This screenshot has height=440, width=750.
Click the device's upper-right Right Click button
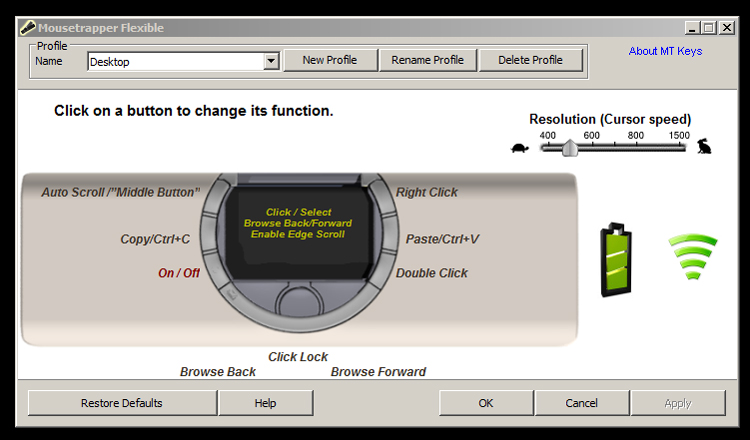click(x=381, y=193)
